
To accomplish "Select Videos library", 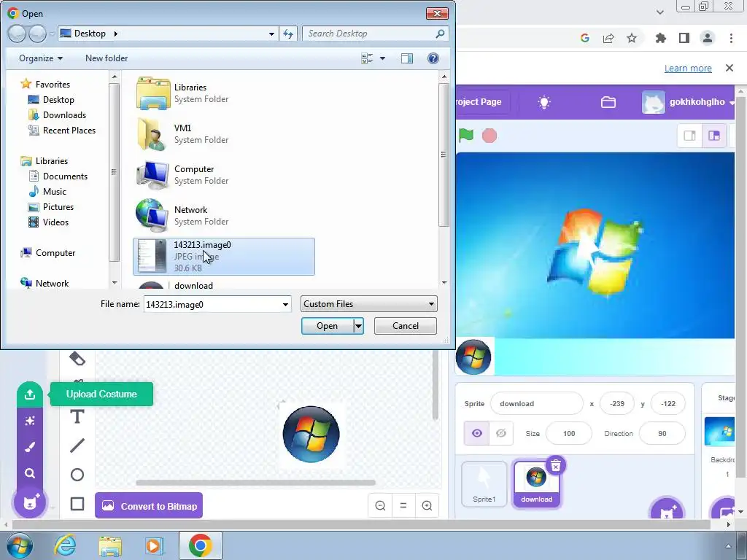I will (x=49, y=222).
